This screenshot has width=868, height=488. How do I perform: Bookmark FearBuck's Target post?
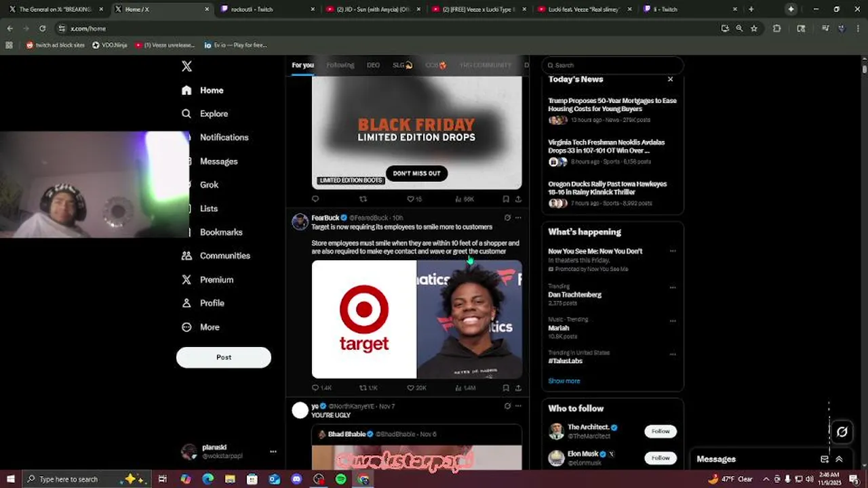click(506, 388)
